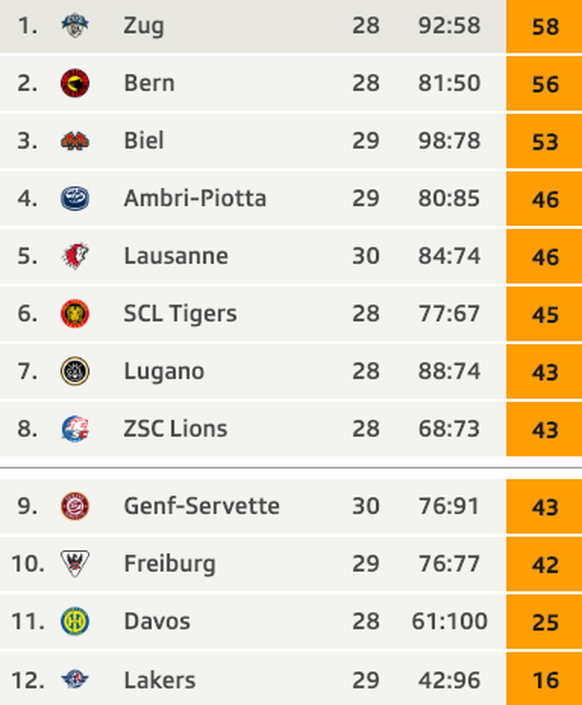Click the SCL Tigers emblem
This screenshot has height=705, width=582.
pyautogui.click(x=75, y=313)
